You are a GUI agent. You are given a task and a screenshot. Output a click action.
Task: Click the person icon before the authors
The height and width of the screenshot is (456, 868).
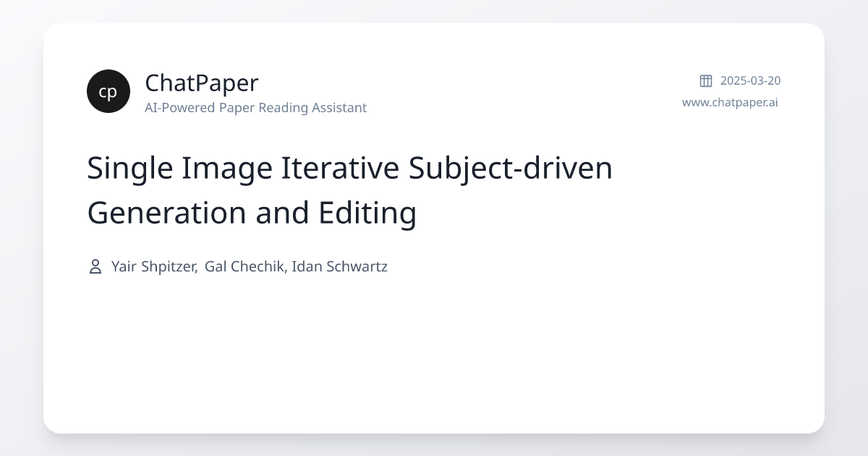pos(95,266)
